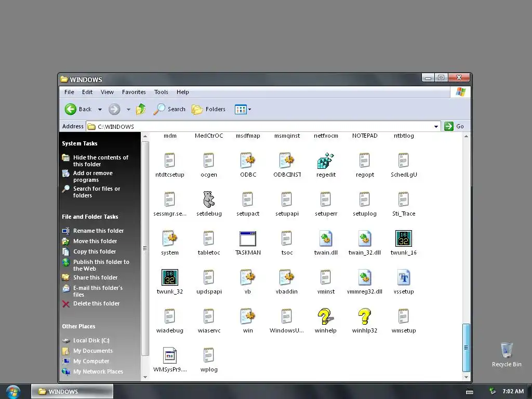Image resolution: width=532 pixels, height=399 pixels.
Task: Select the twain.dll file icon
Action: (x=326, y=238)
